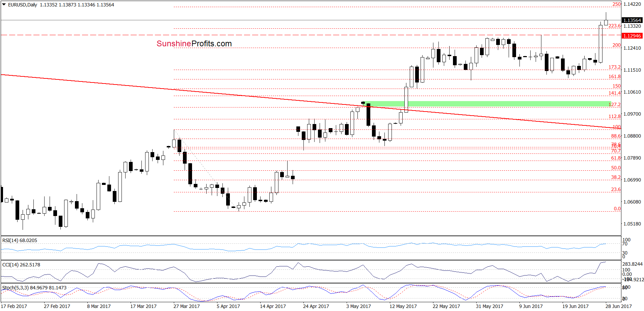Screen dimensions: 644x311
Task: Click the 27 Mar 2017 date label
Action: (x=187, y=306)
